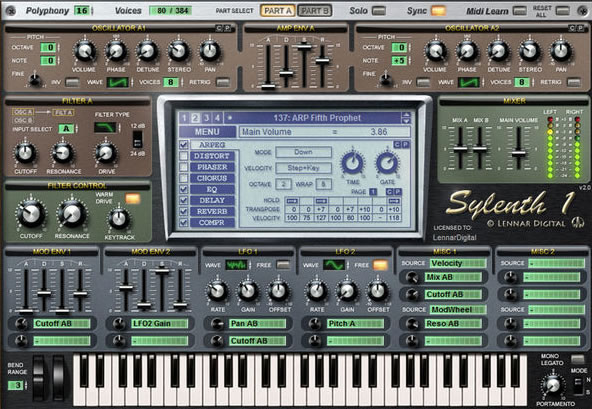Click the MENU button
Viewport: 592px width, 409px height.
click(x=207, y=132)
